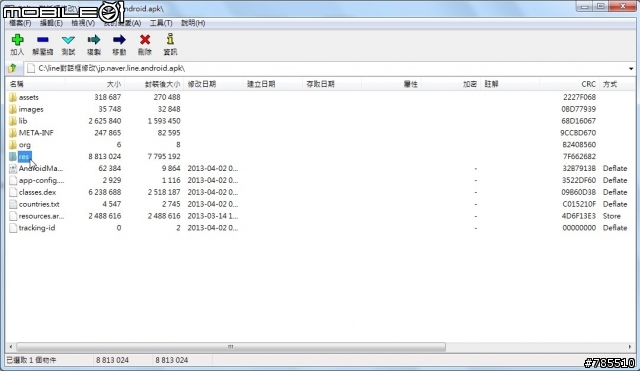Open the View (檢視) menu
This screenshot has height=371, width=640.
(x=83, y=23)
